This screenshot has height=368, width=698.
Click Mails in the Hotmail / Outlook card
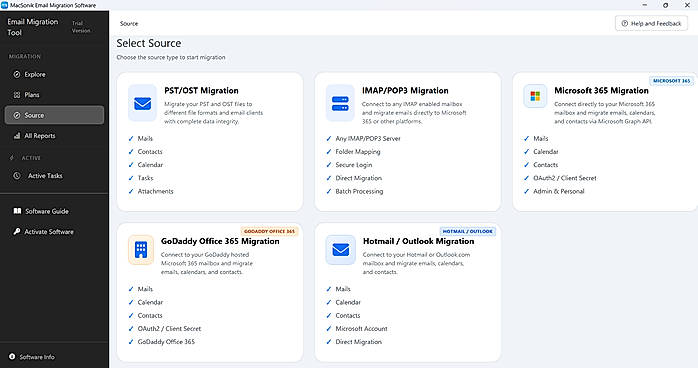click(x=343, y=289)
